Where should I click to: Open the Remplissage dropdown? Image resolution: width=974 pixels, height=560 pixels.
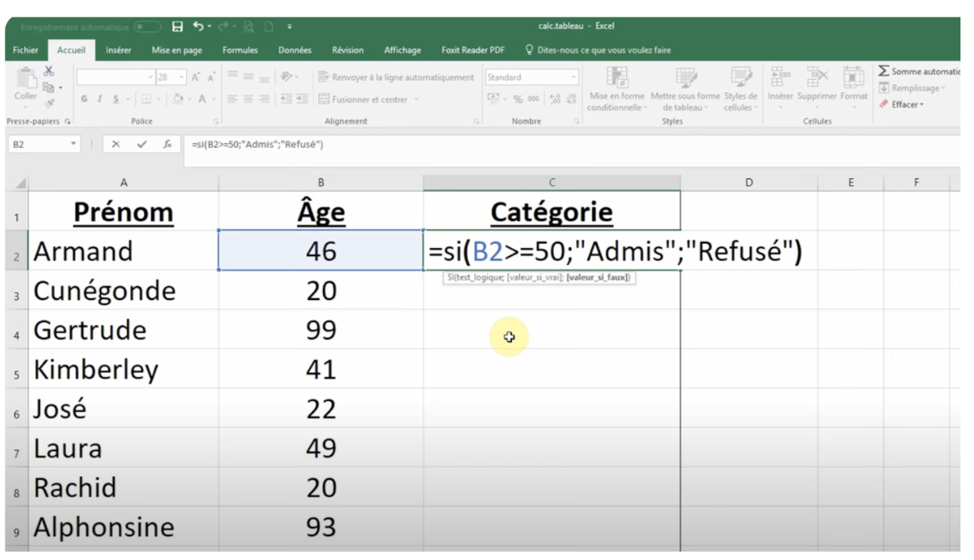(912, 88)
